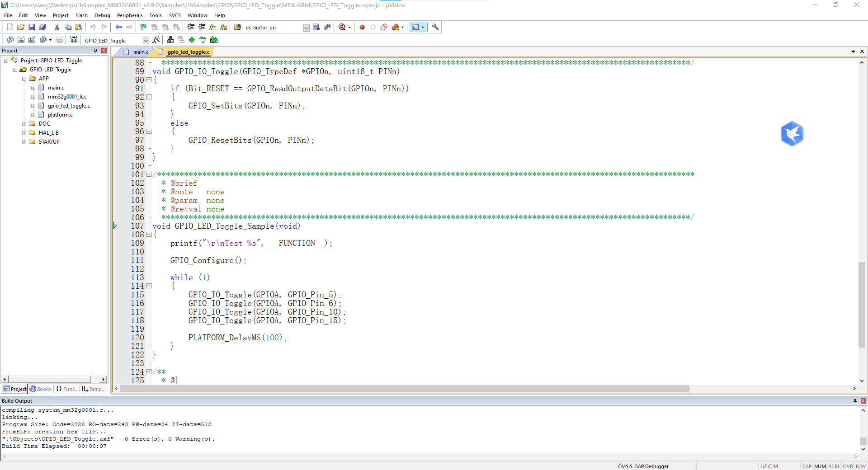Open the Peripherals menu
This screenshot has width=868, height=470.
coord(130,15)
